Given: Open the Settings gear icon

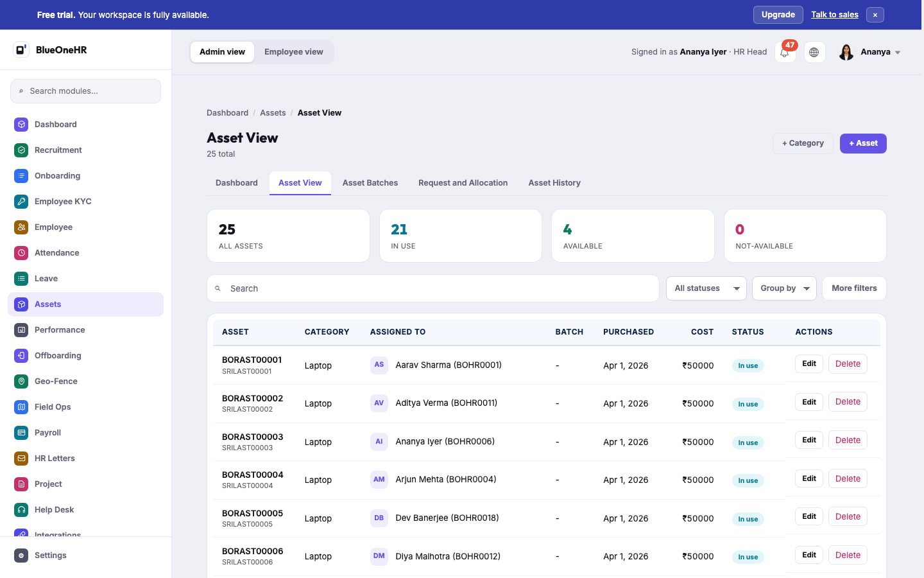Looking at the screenshot, I should coord(21,556).
